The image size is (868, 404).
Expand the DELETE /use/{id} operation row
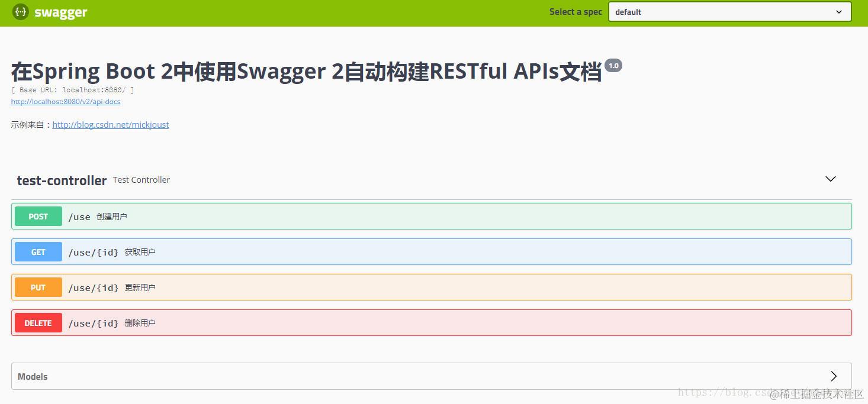pos(432,323)
